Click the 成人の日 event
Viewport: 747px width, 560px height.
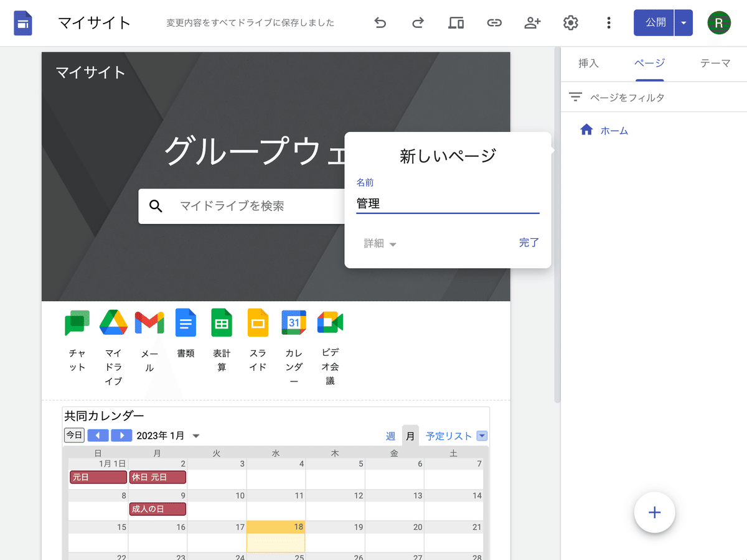157,509
